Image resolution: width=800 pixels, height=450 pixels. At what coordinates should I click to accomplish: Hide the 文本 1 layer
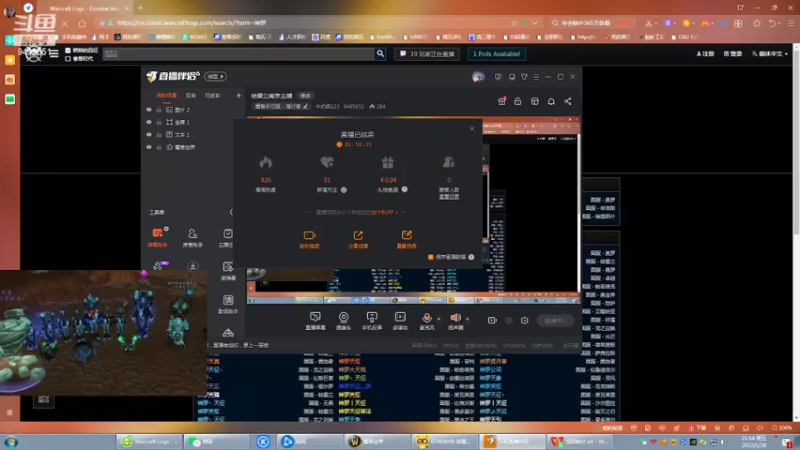[149, 135]
